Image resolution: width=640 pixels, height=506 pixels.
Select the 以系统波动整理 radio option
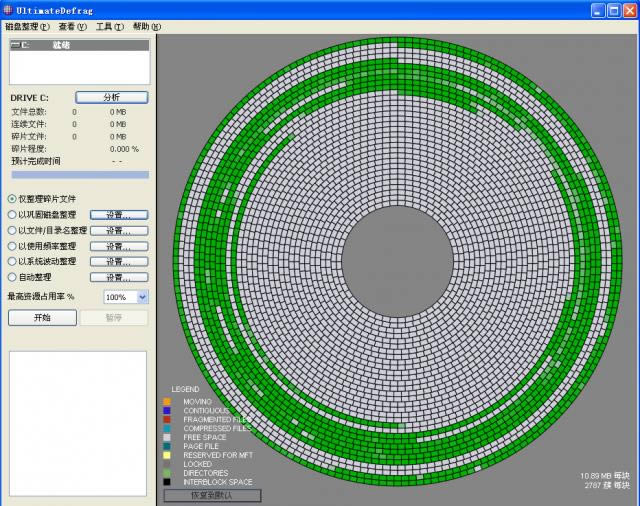click(x=12, y=262)
